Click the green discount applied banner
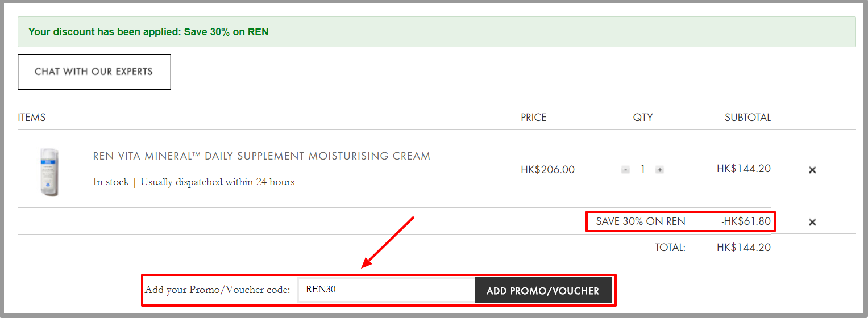Viewport: 868px width, 318px height. tap(437, 32)
